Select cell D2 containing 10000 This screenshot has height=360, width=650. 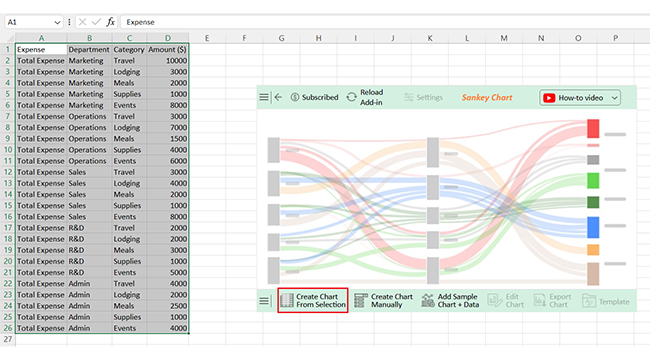[x=168, y=61]
